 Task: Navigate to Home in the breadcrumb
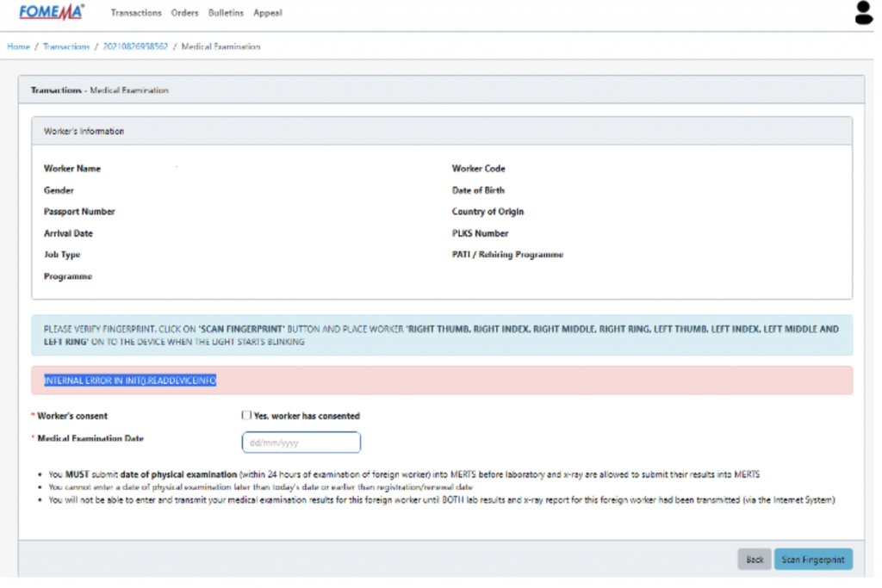18,46
